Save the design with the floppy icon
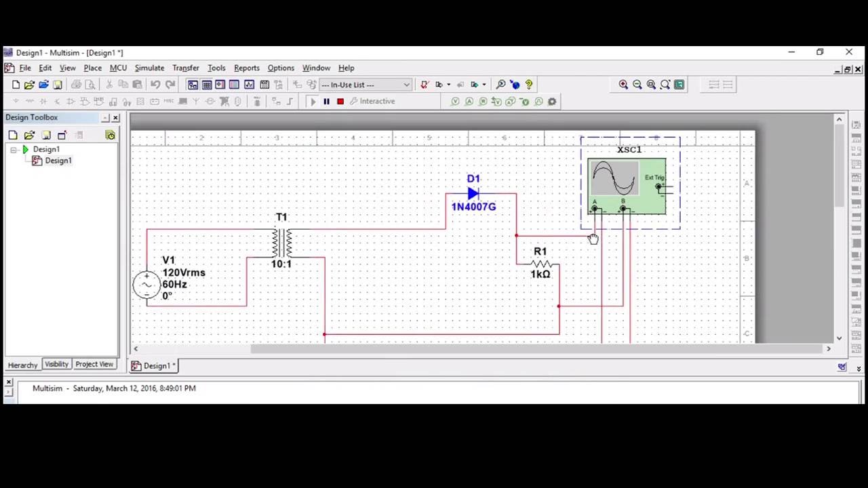 [x=58, y=85]
